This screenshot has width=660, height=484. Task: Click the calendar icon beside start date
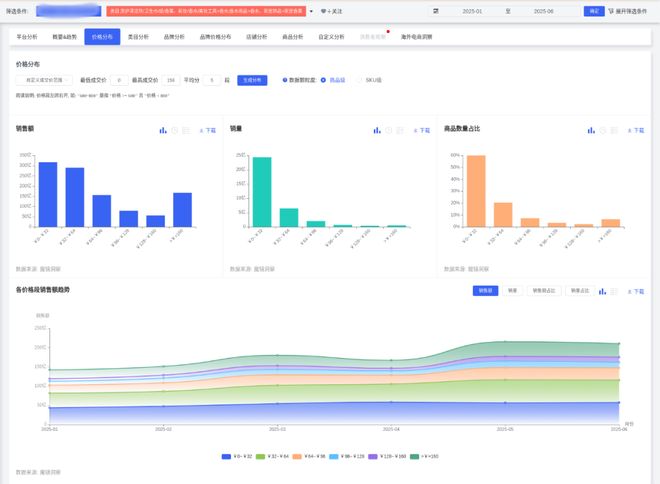click(436, 11)
